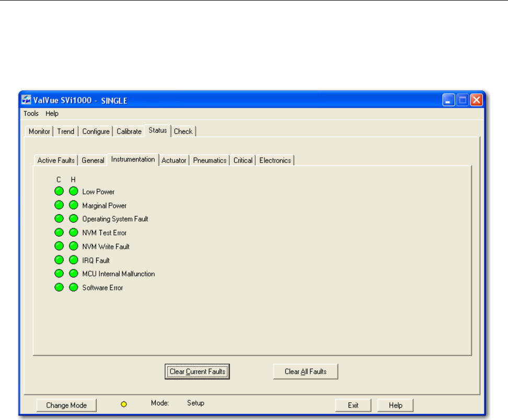Show the Active Faults sub-tab
508x420 pixels.
pos(56,160)
